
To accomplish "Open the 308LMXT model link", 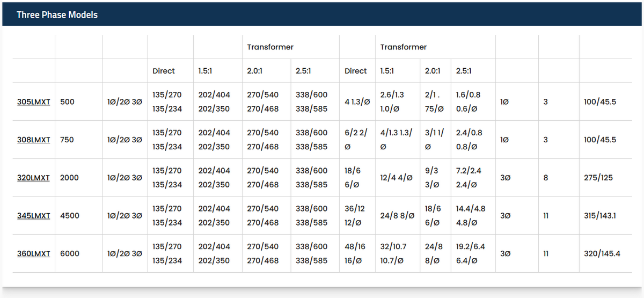I will pos(33,140).
